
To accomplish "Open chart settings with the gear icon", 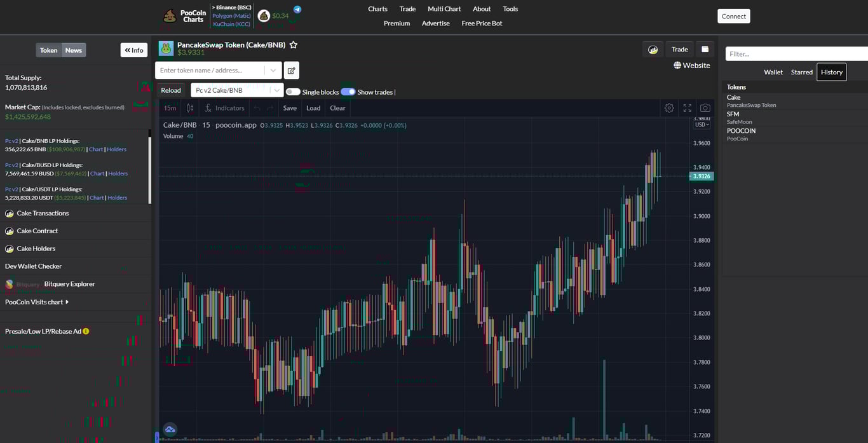I will [669, 107].
